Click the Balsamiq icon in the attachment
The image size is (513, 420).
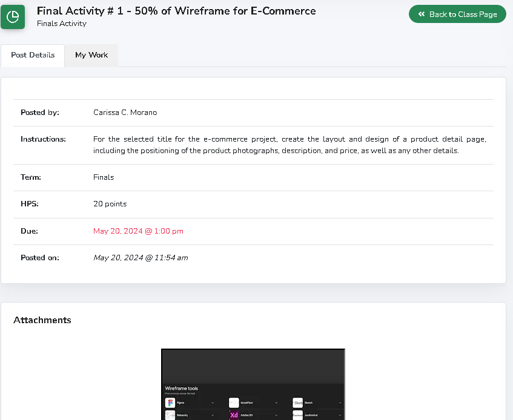[x=170, y=415]
